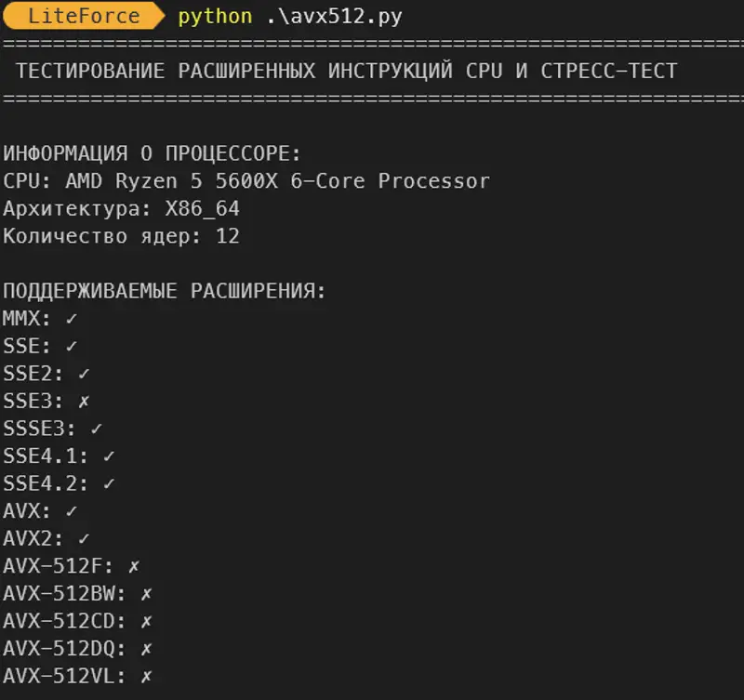Click the check mark after SSSE3
744x700 pixels.
pos(97,429)
